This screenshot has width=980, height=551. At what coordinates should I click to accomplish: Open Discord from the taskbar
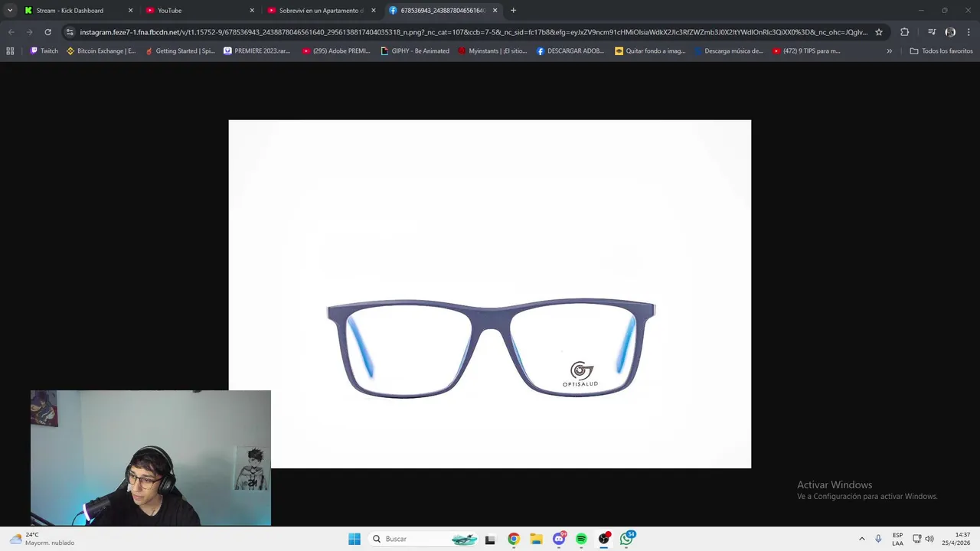click(559, 539)
